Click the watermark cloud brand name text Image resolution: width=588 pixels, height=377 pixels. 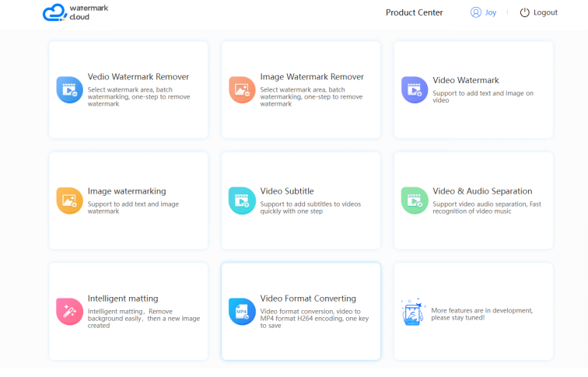click(x=89, y=12)
